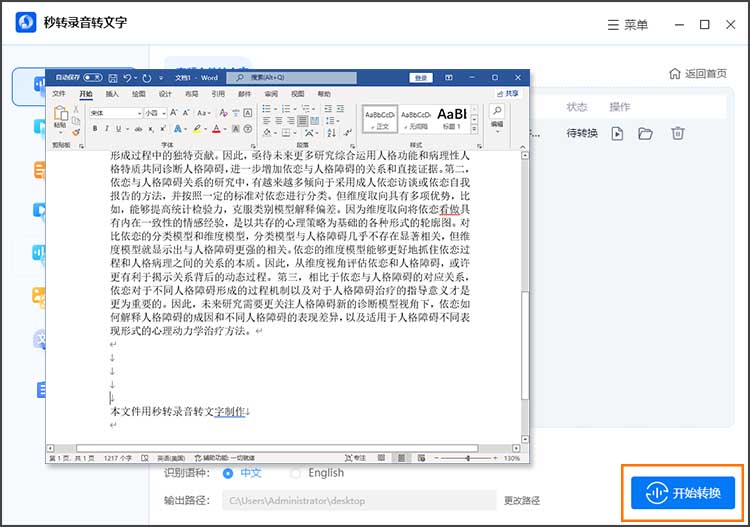Viewport: 750px width, 527px height.
Task: Apply text effects blue A icon
Action: (177, 129)
